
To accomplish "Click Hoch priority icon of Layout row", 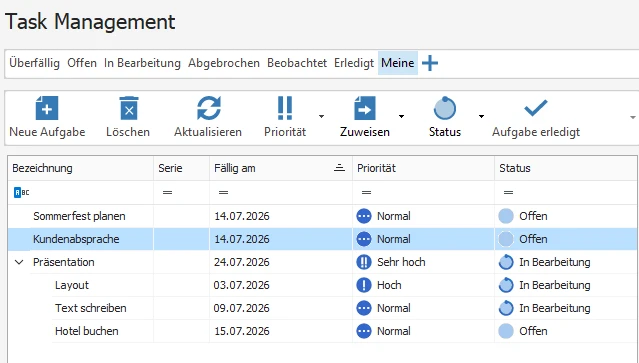I will pyautogui.click(x=364, y=285).
